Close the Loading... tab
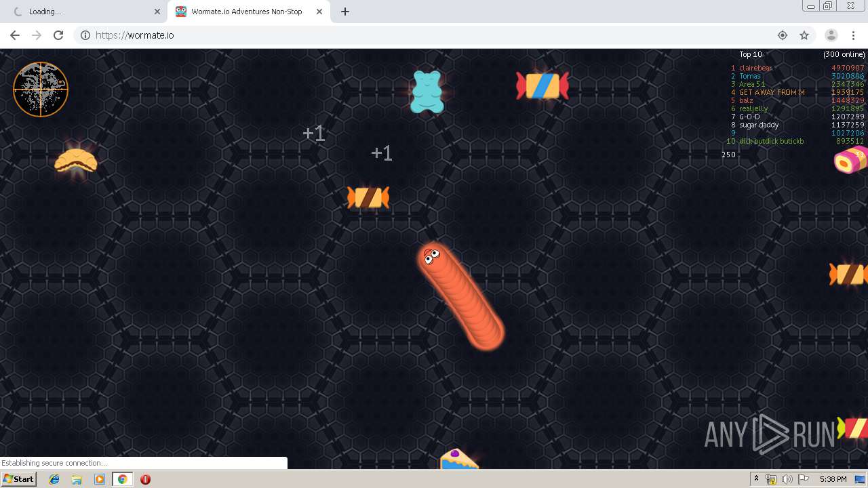The image size is (868, 488). tap(157, 12)
